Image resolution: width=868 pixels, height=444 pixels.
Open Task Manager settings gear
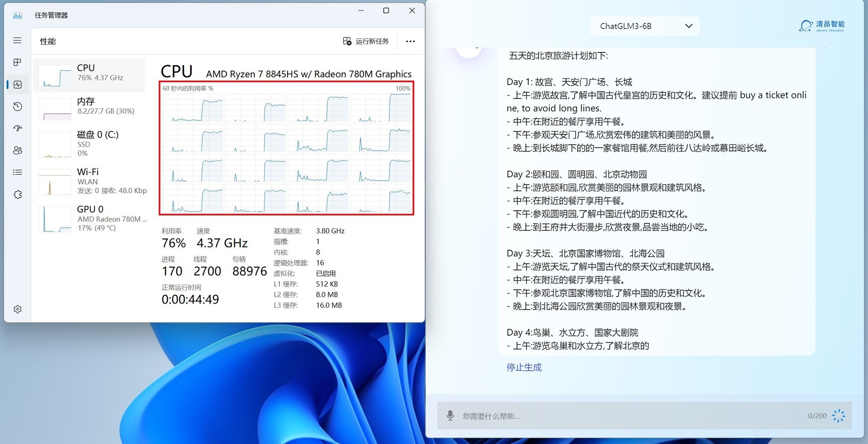[17, 309]
